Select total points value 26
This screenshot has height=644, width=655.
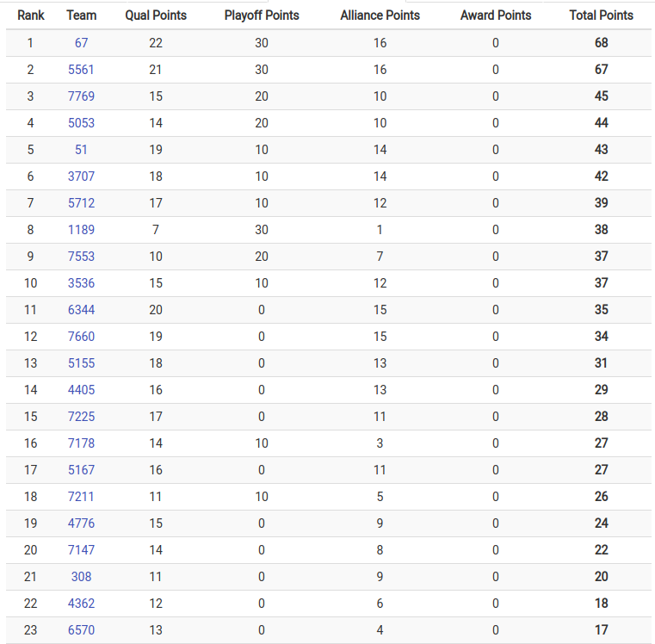coord(601,497)
